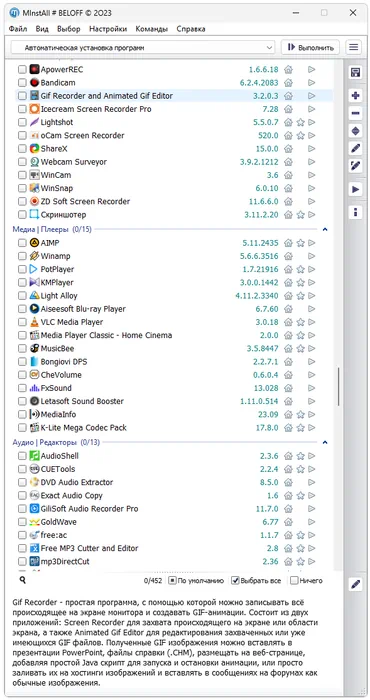Click home icon in VLC Media Player row
The width and height of the screenshot is (370, 700).
288,322
